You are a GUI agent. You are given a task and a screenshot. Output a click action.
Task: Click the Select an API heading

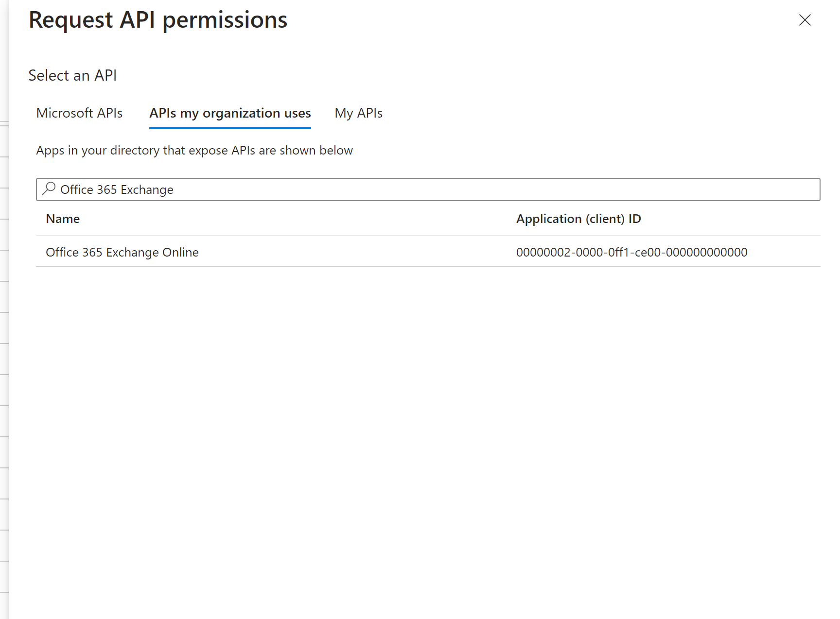pyautogui.click(x=72, y=75)
